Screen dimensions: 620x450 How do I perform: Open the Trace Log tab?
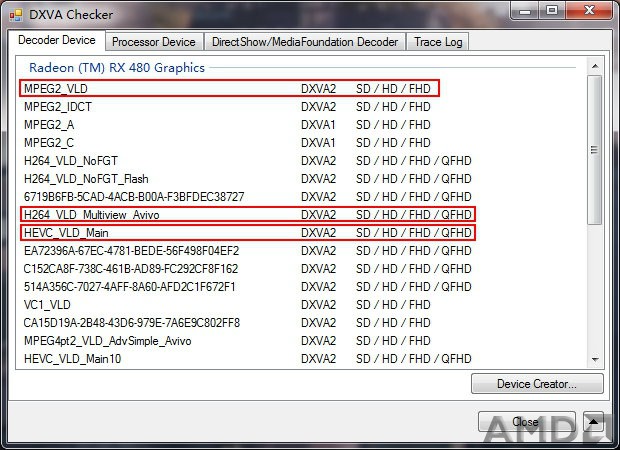point(438,42)
